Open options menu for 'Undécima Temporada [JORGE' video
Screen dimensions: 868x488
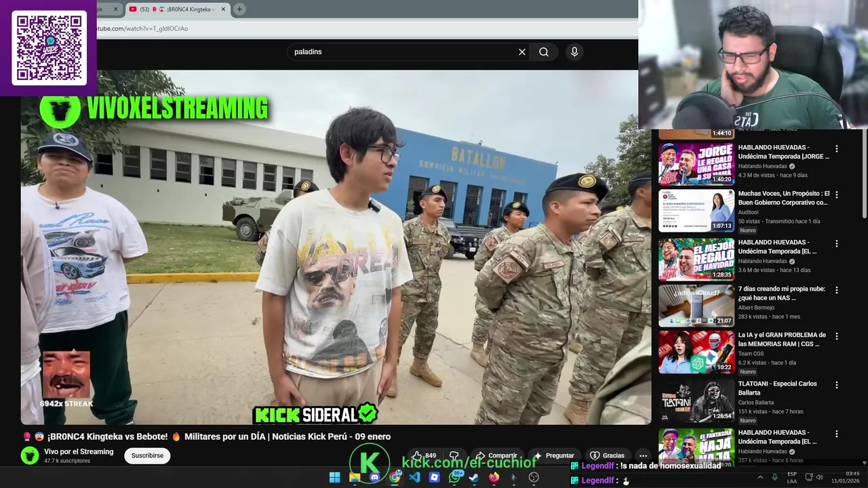click(x=836, y=148)
